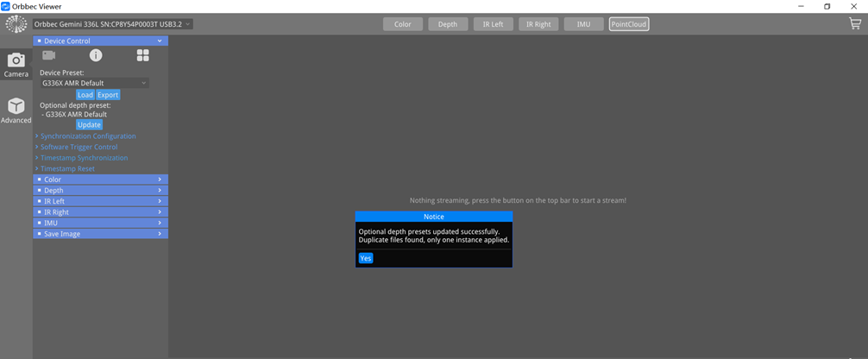Expand Synchronization Configuration section

(x=88, y=136)
